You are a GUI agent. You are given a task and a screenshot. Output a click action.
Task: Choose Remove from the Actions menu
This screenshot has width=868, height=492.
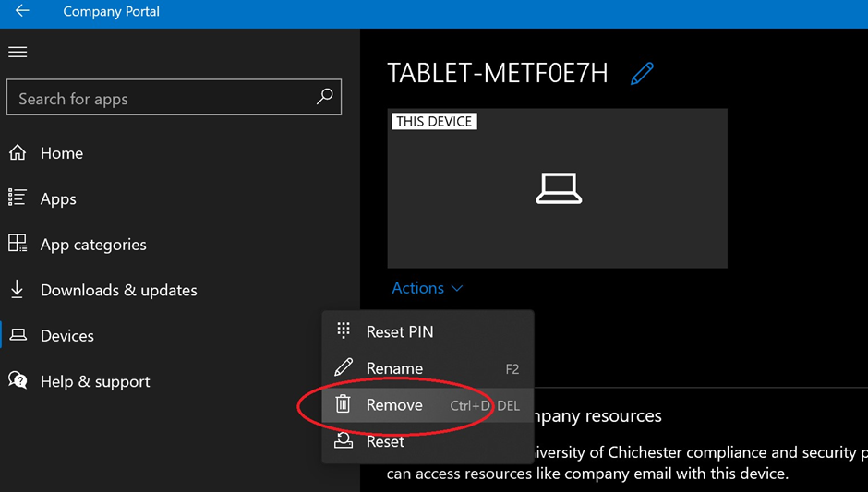(428, 404)
